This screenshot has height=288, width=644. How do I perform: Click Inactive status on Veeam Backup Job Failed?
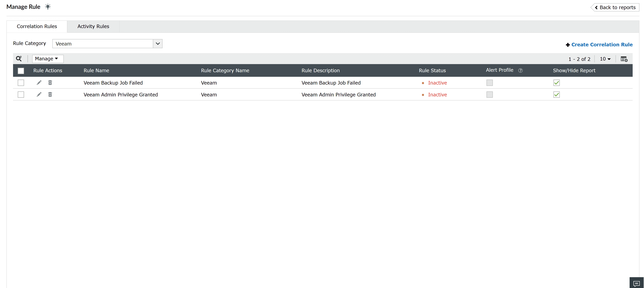click(x=437, y=83)
